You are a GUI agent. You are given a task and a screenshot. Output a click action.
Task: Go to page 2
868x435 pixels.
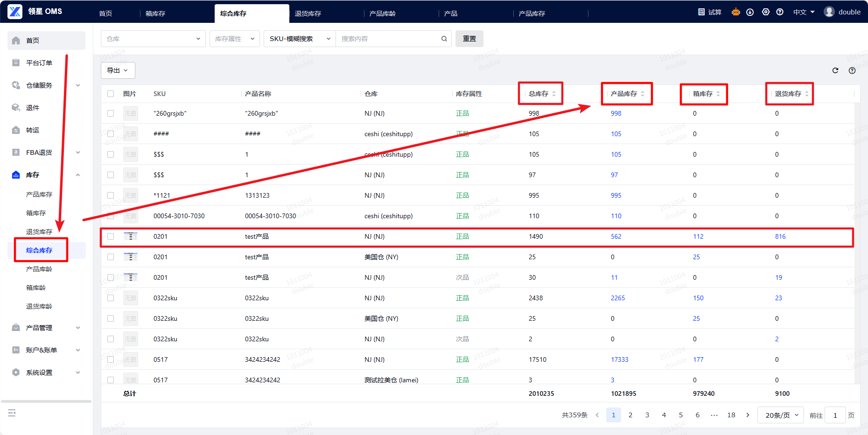click(x=630, y=415)
